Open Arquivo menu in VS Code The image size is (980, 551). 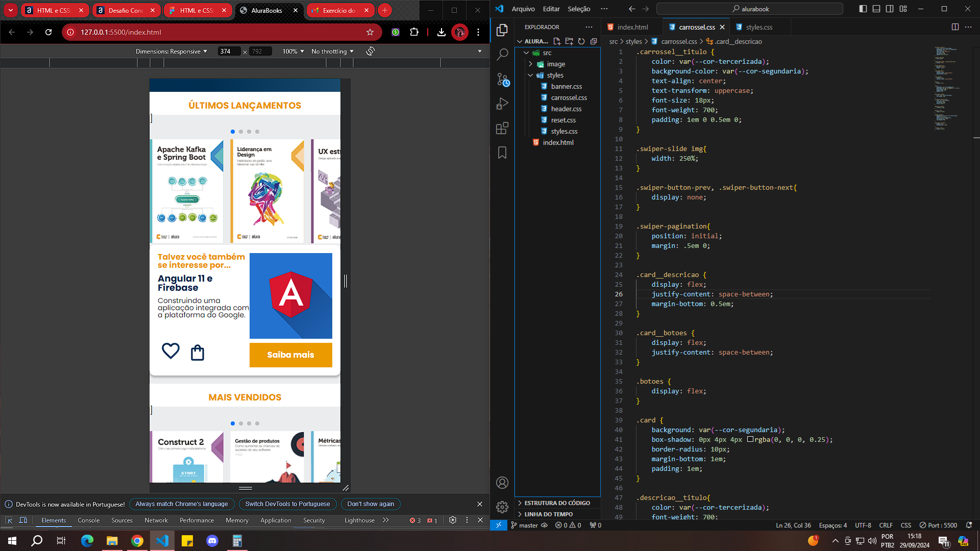click(523, 9)
